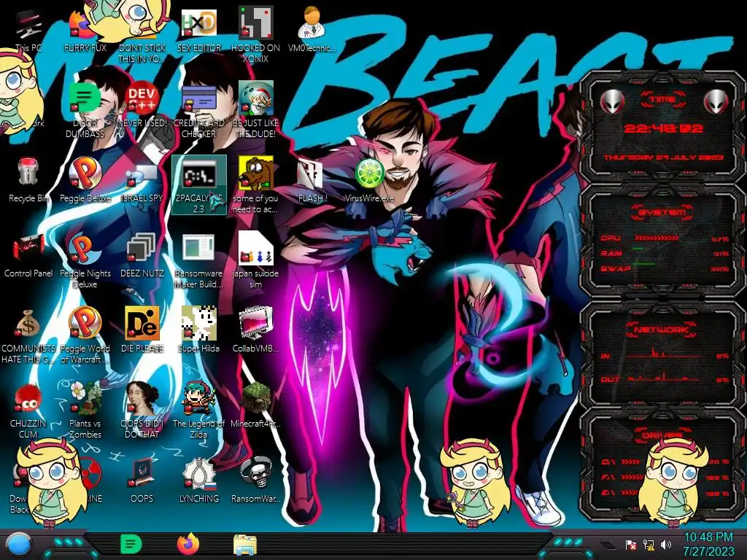Click the TIME gadget header

(x=663, y=99)
